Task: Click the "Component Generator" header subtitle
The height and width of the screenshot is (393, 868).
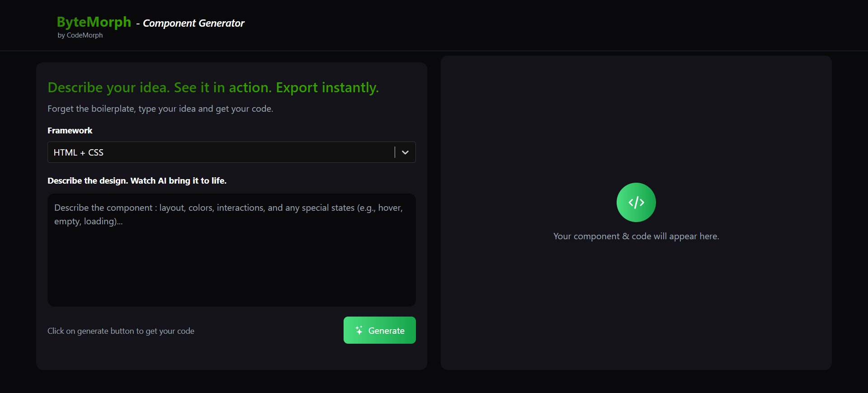Action: point(193,23)
